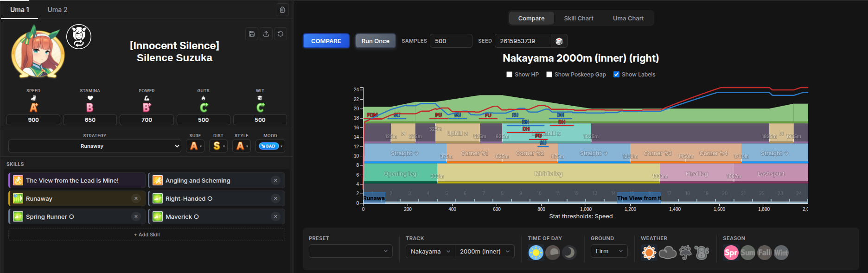868x273 pixels.
Task: Select the Skill Chart tab
Action: 579,19
